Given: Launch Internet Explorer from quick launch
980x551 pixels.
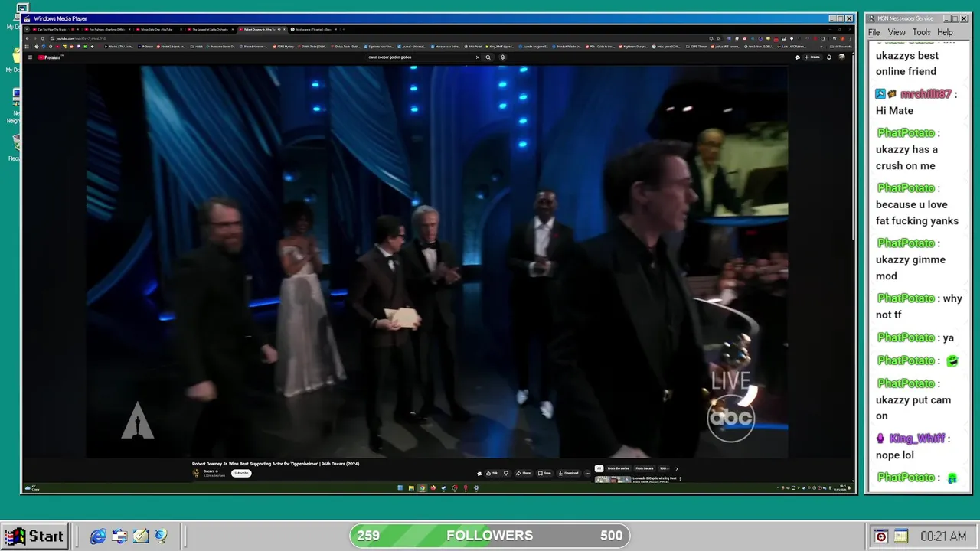Looking at the screenshot, I should (x=98, y=536).
